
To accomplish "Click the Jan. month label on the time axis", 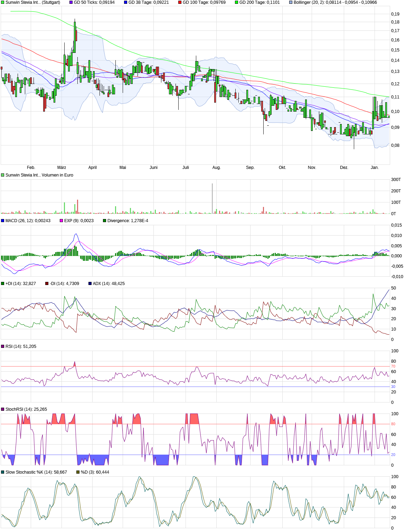I will (x=375, y=168).
